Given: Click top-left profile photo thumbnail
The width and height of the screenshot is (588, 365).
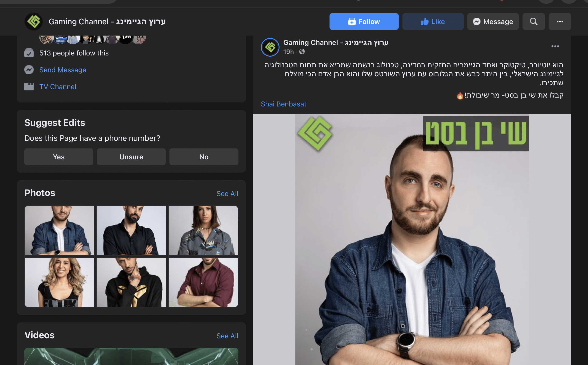Looking at the screenshot, I should point(59,230).
